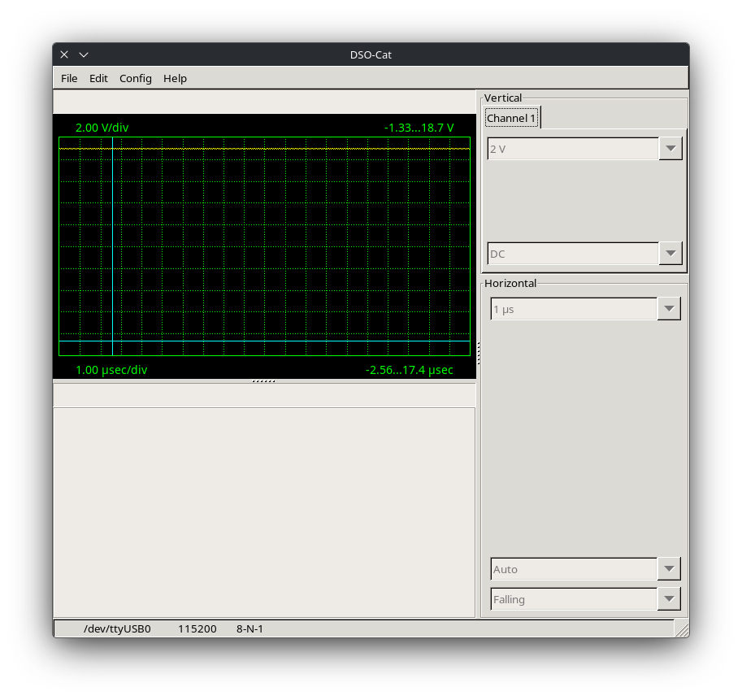The width and height of the screenshot is (742, 700).
Task: Expand the Auto trigger mode dropdown arrow
Action: [x=669, y=569]
